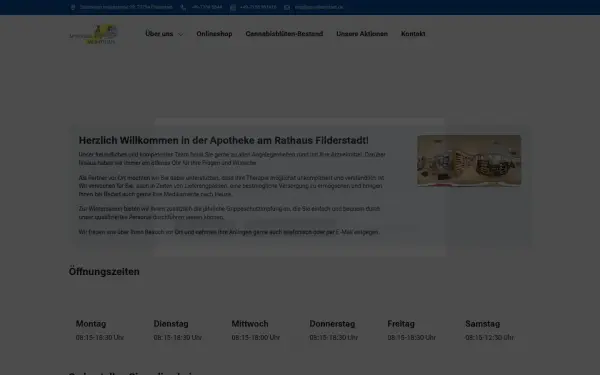The height and width of the screenshot is (375, 600).
Task: Open the email address link in top bar
Action: point(319,7)
